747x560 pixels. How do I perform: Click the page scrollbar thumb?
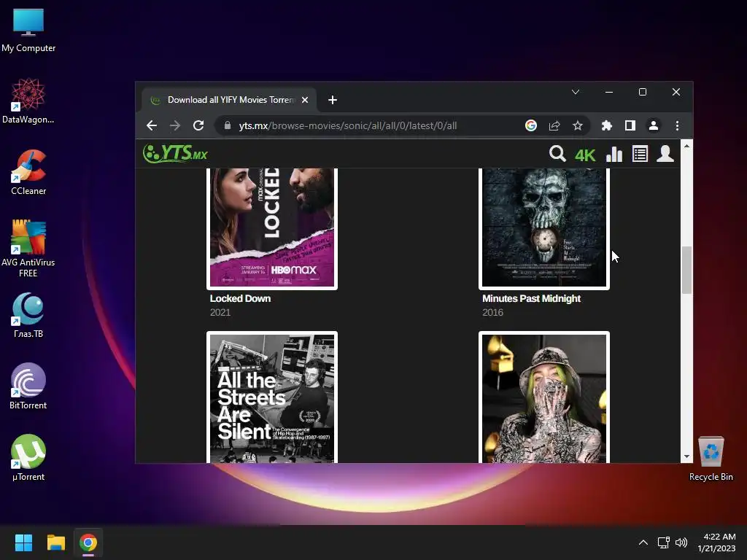coord(686,270)
